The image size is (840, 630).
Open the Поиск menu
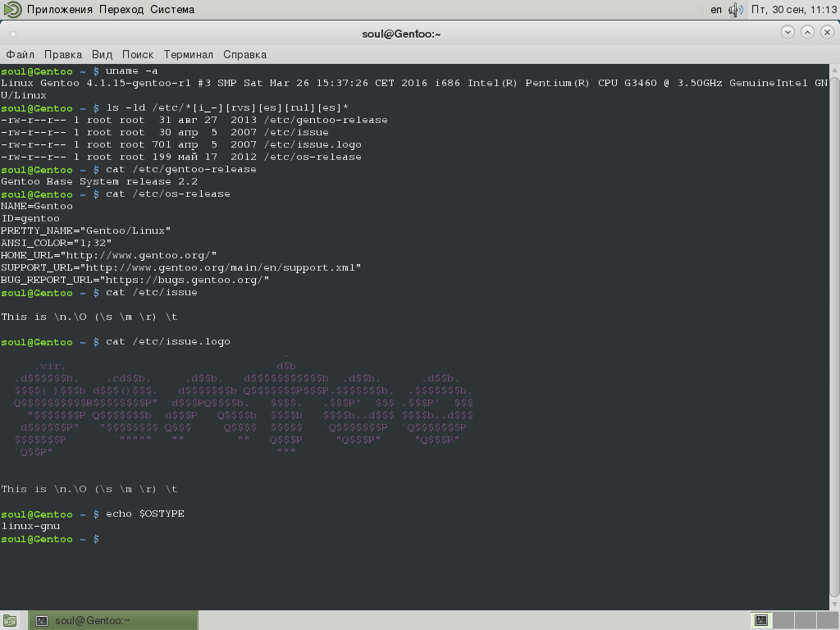[138, 55]
